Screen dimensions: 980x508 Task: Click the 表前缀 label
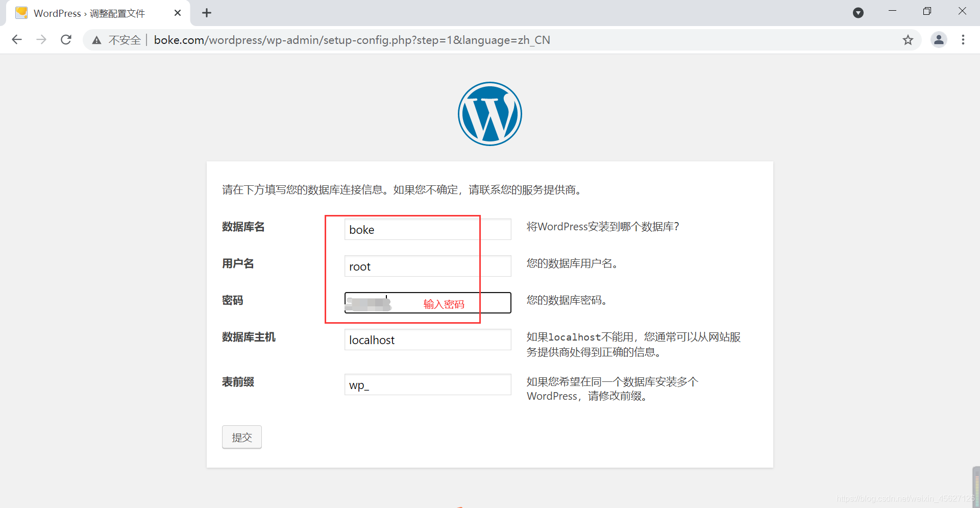238,382
